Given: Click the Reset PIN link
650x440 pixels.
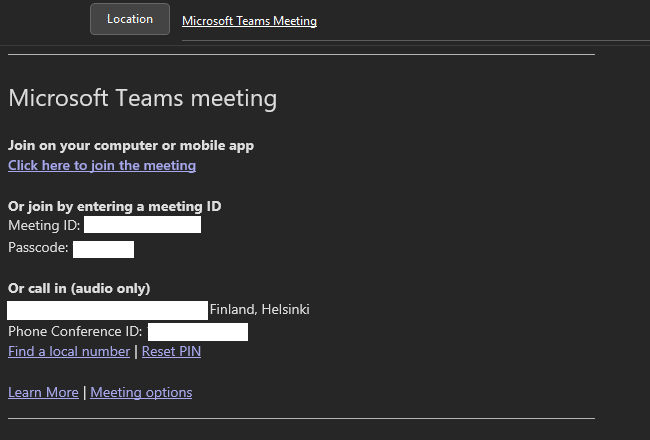Looking at the screenshot, I should click(171, 352).
